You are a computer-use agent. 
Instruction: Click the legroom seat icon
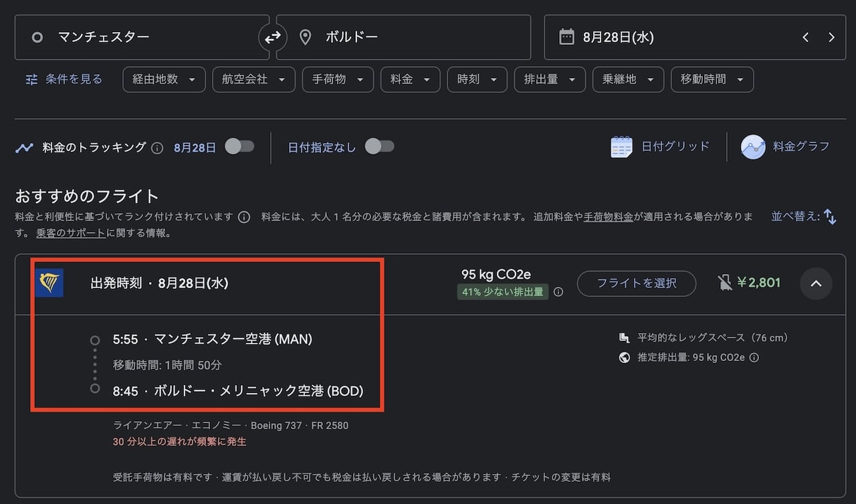click(x=625, y=338)
